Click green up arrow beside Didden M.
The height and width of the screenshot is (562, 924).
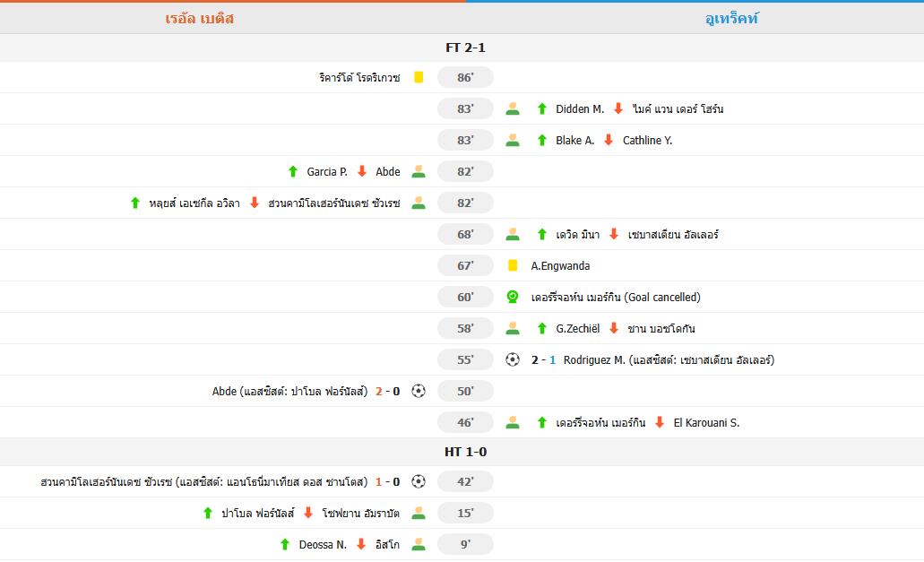click(541, 109)
